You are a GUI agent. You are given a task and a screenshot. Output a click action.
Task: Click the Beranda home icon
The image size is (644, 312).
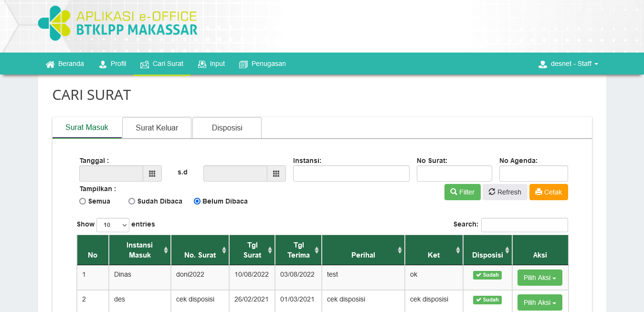point(50,64)
